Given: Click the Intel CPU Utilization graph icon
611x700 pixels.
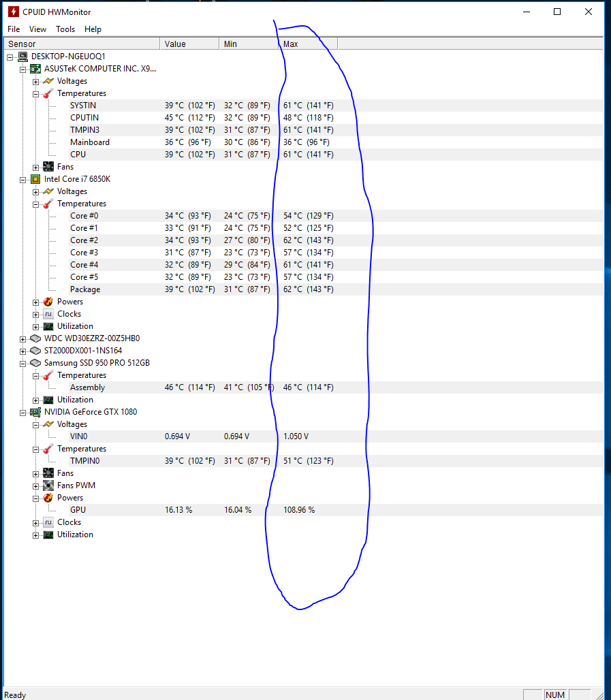Looking at the screenshot, I should click(48, 326).
